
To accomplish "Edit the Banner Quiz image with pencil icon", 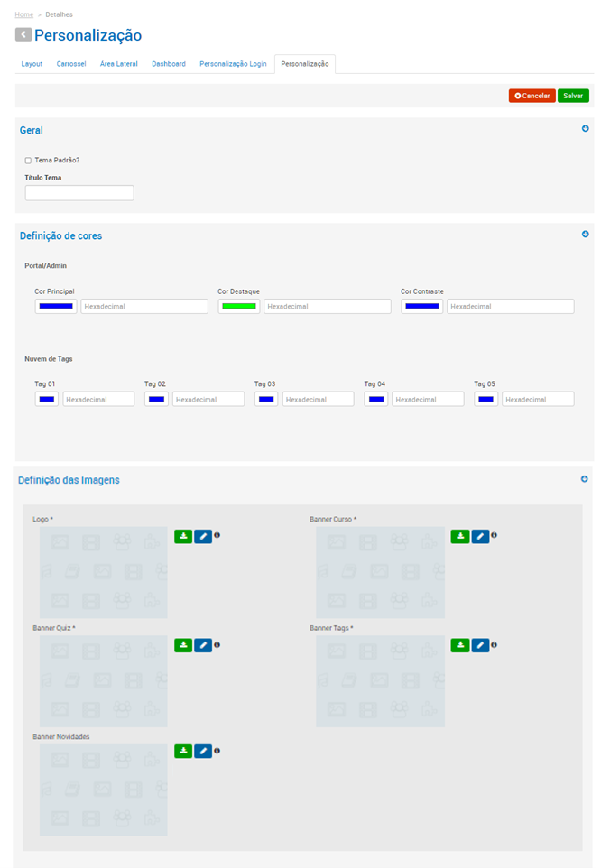I will coord(203,645).
